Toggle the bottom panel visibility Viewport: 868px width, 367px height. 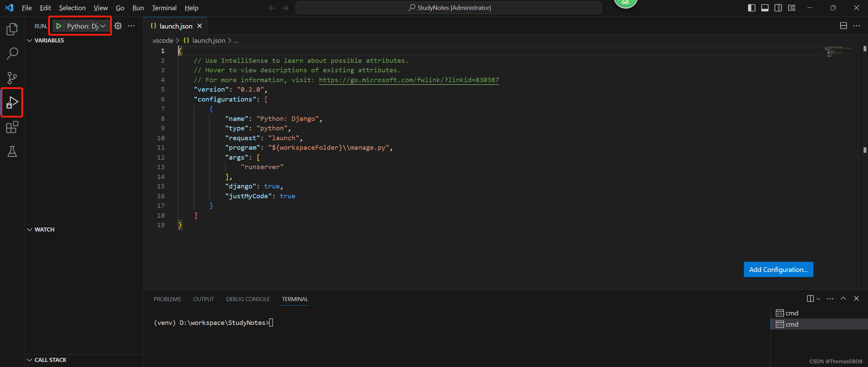point(765,7)
